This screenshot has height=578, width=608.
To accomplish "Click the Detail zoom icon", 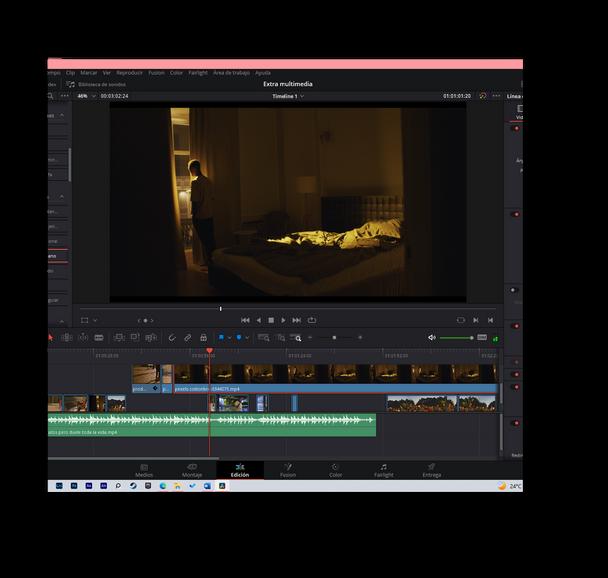I will pyautogui.click(x=281, y=338).
